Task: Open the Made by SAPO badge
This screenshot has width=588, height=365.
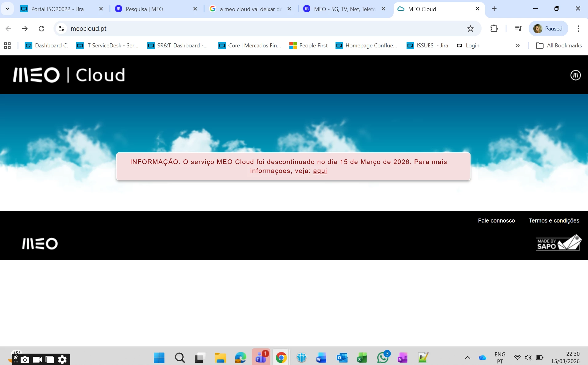Action: 558,243
